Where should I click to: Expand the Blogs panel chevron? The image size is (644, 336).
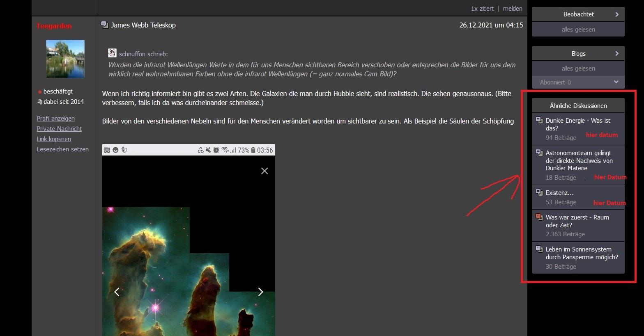point(617,53)
